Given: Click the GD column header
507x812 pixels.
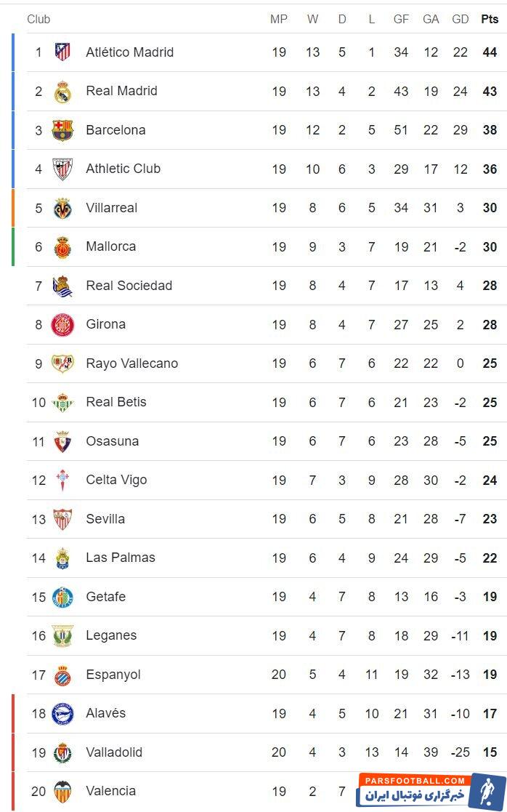Looking at the screenshot, I should coord(460,19).
